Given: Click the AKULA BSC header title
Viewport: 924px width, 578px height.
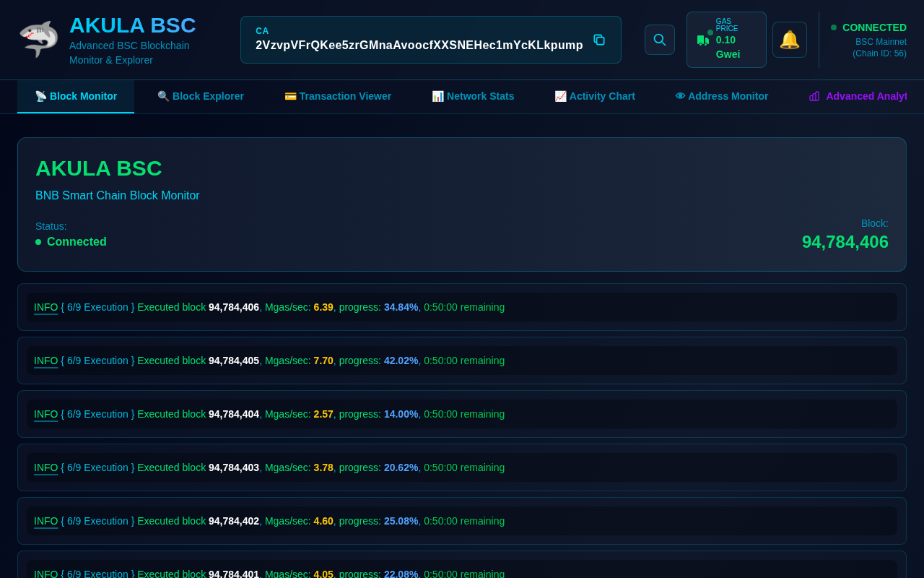Looking at the screenshot, I should [133, 25].
